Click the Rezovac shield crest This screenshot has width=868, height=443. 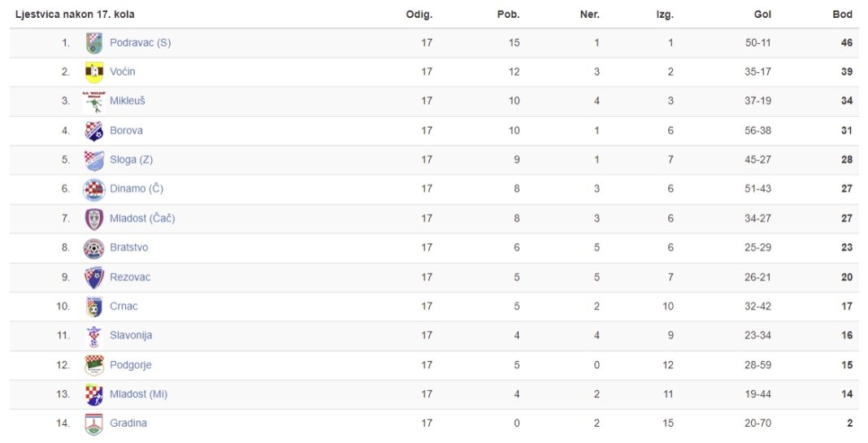click(x=94, y=277)
